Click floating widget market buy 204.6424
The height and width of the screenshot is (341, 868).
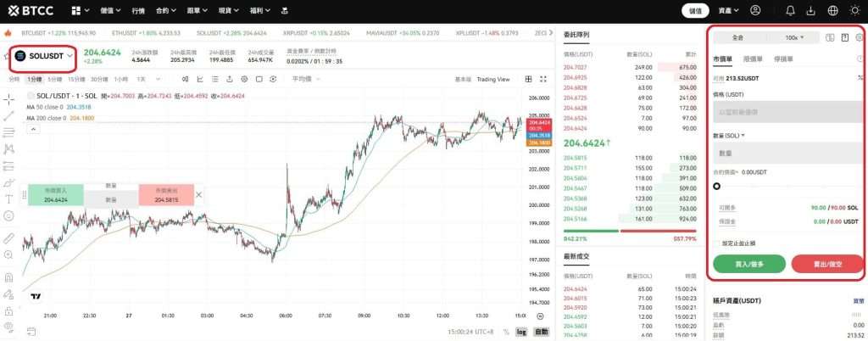tap(56, 195)
